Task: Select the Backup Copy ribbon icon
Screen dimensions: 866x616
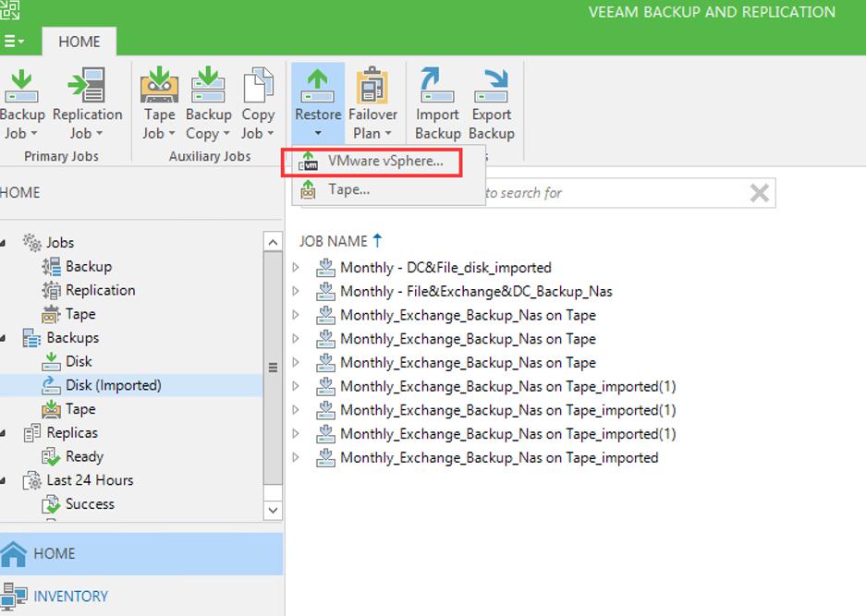Action: (x=208, y=90)
